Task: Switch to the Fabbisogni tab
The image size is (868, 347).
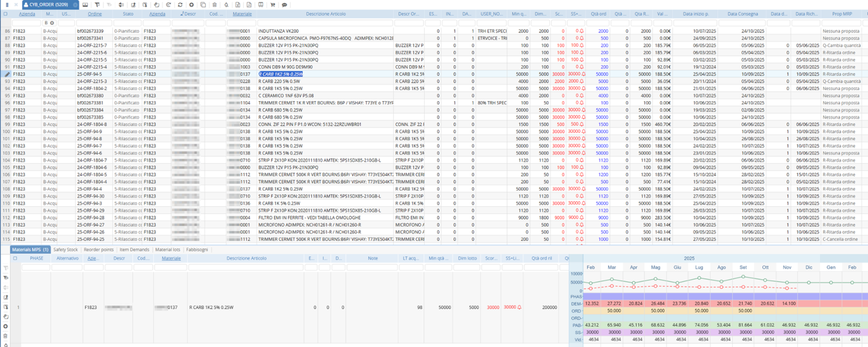Action: click(x=197, y=250)
